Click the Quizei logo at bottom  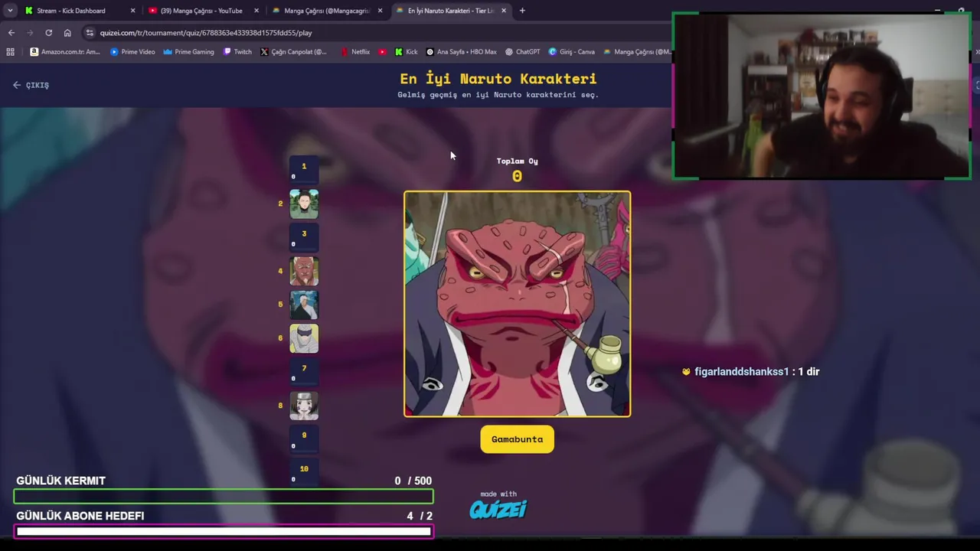coord(498,509)
